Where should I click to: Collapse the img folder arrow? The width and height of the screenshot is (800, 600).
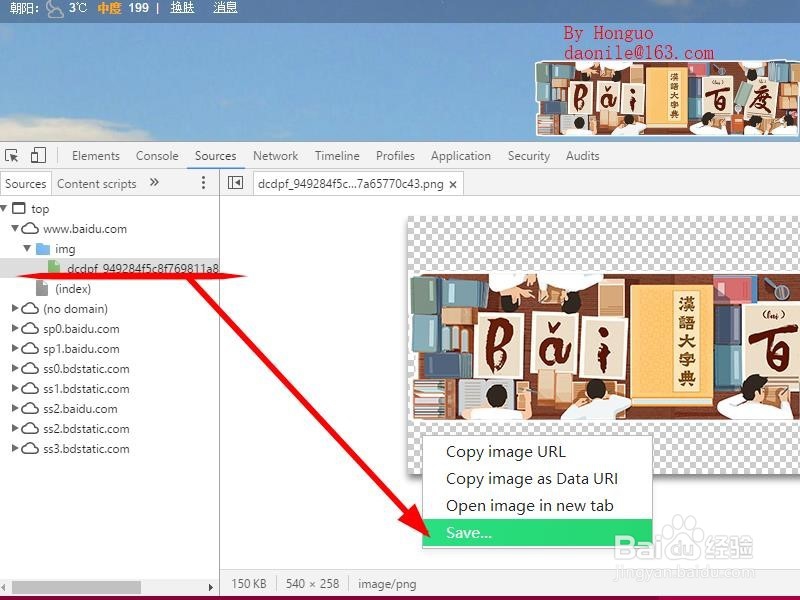click(x=27, y=248)
